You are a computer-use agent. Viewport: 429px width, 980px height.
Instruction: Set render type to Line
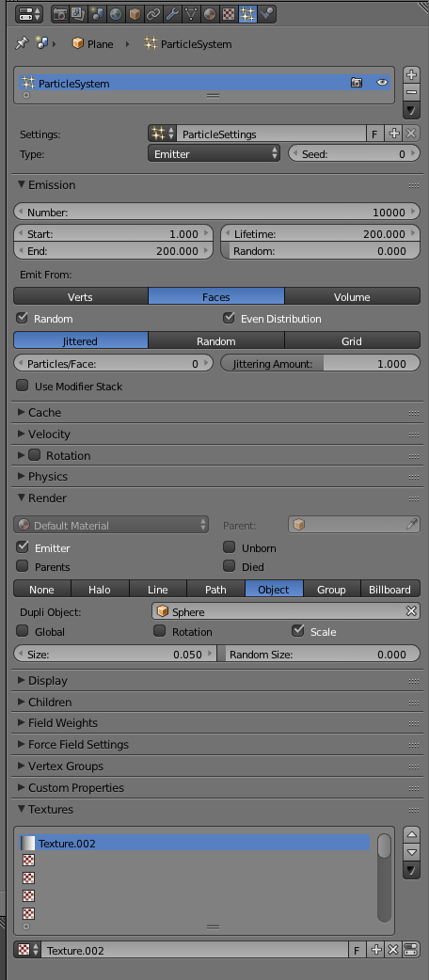coord(158,590)
